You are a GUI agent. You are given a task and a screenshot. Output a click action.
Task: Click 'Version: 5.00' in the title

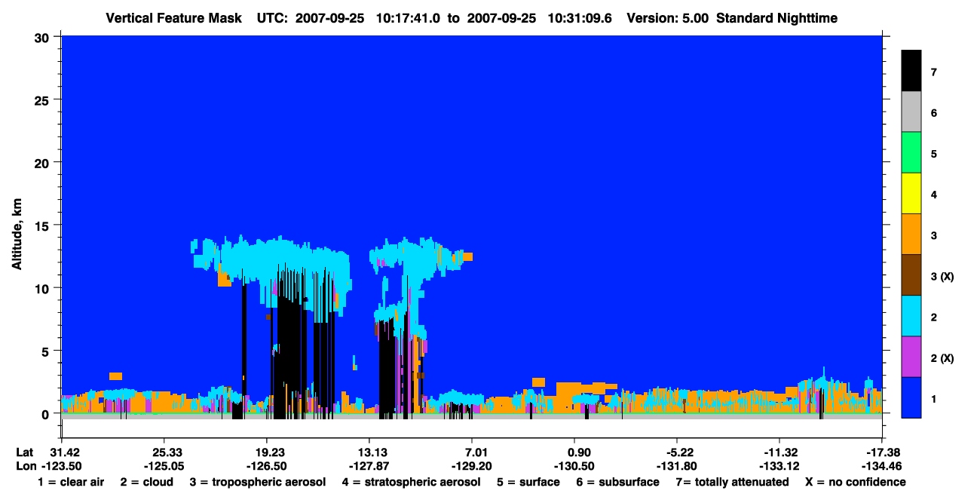coord(667,18)
